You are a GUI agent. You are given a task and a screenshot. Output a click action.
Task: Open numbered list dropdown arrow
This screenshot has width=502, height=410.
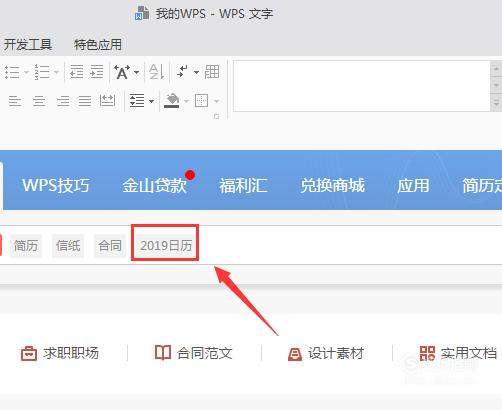click(x=56, y=72)
